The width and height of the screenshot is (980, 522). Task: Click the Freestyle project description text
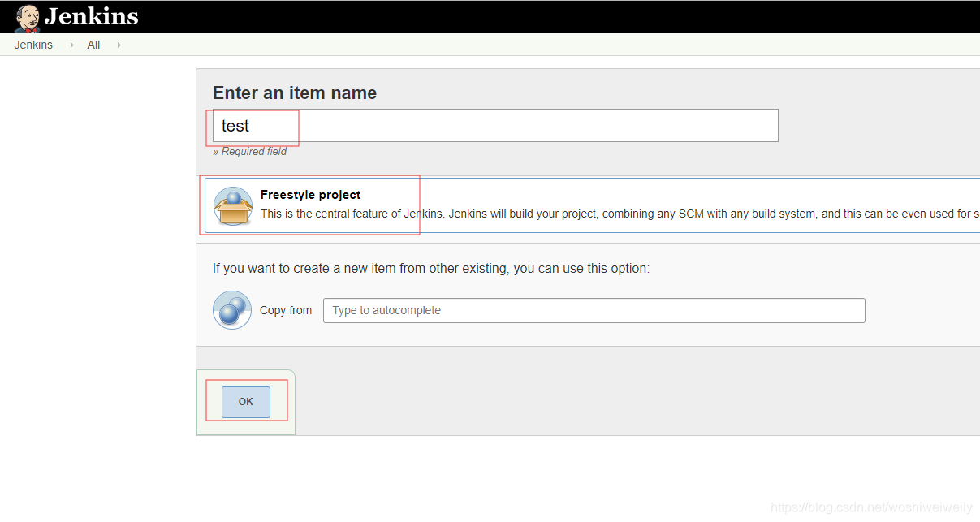pos(620,214)
